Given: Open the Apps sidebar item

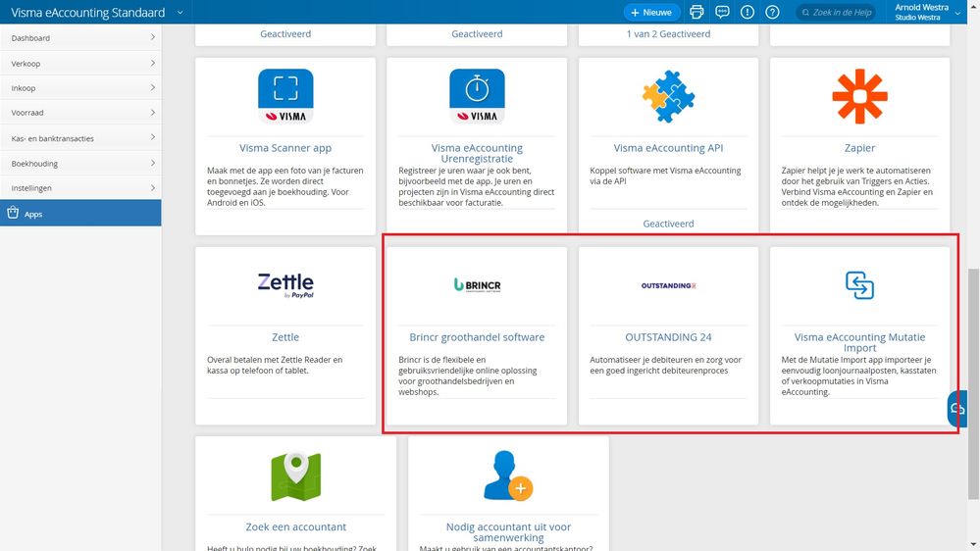Looking at the screenshot, I should 80,213.
